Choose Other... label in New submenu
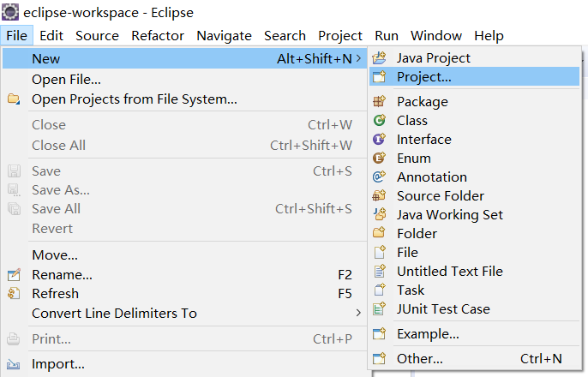 pyautogui.click(x=420, y=359)
